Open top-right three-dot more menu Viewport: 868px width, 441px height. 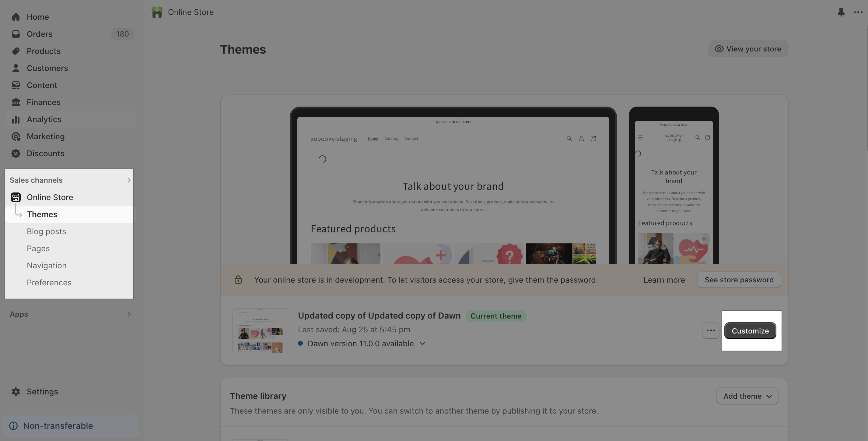click(x=858, y=12)
